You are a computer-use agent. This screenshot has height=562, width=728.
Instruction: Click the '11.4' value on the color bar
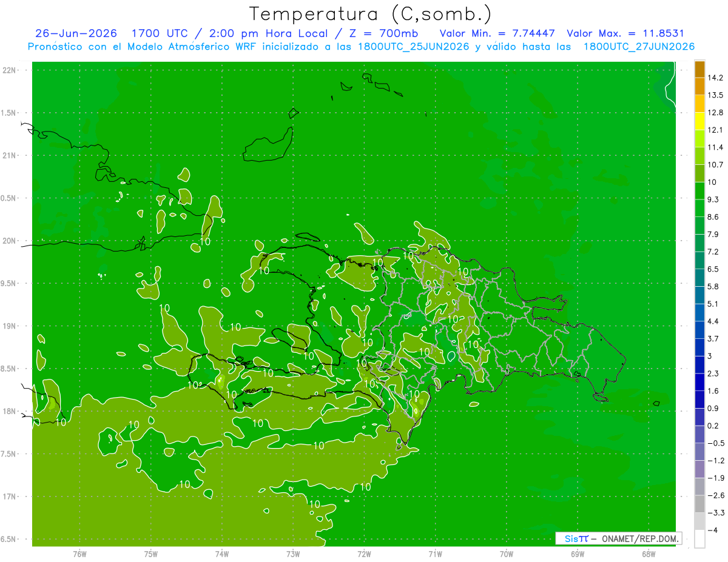pyautogui.click(x=715, y=147)
